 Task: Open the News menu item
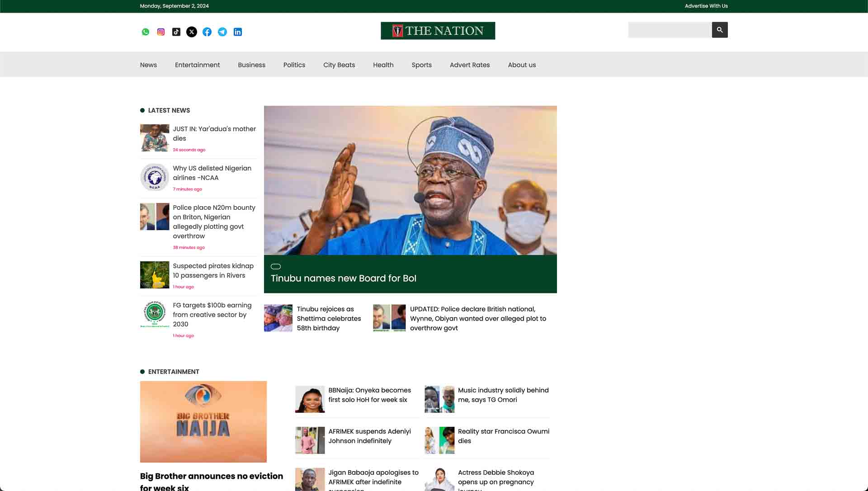pyautogui.click(x=148, y=65)
